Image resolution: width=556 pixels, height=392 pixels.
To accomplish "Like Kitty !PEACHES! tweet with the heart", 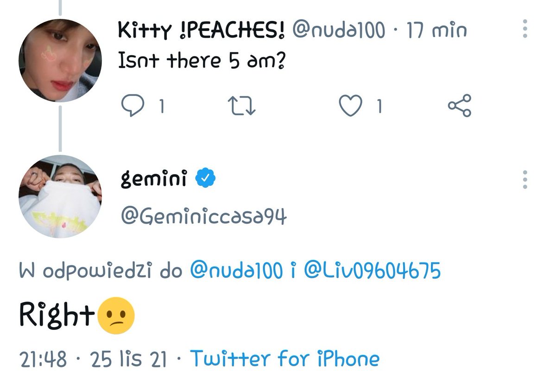I will tap(350, 107).
